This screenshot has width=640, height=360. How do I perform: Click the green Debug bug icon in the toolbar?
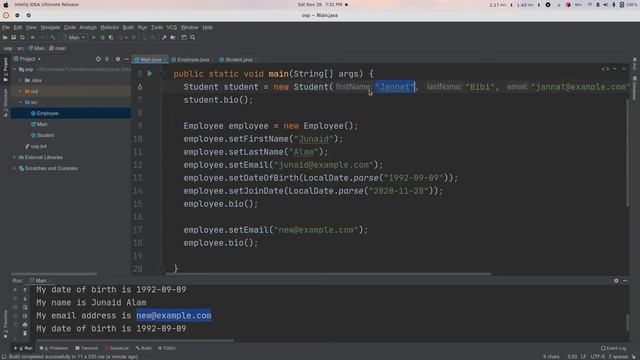click(x=102, y=38)
